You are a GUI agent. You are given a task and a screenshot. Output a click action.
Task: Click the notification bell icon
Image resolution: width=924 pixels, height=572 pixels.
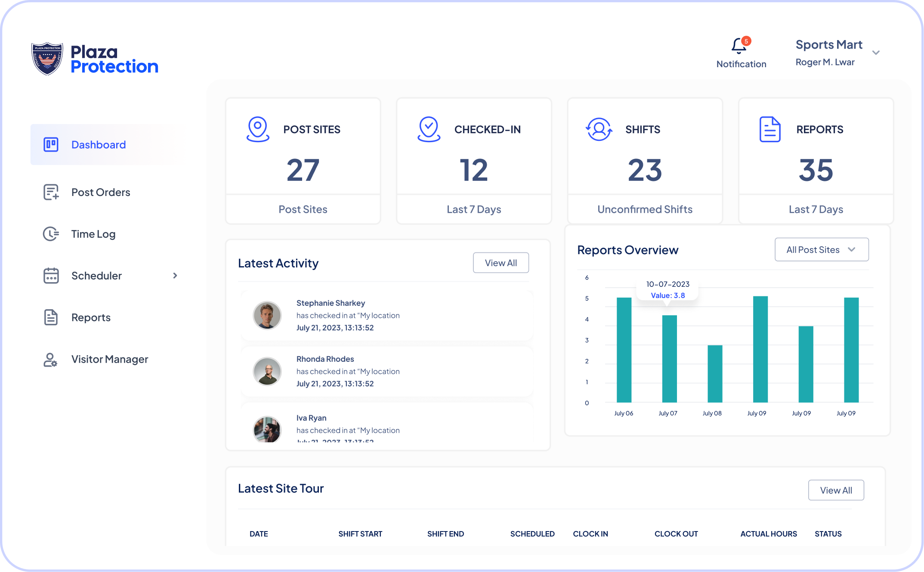pyautogui.click(x=739, y=46)
